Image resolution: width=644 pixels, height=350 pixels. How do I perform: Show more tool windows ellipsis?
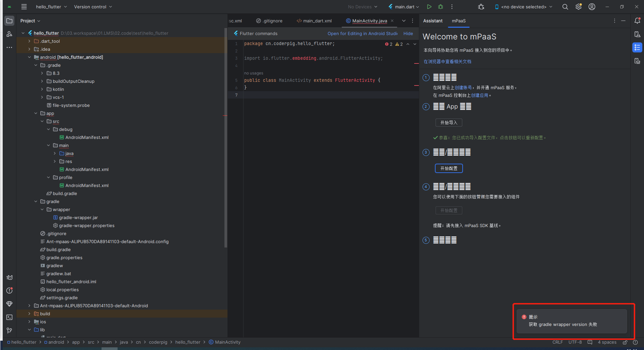(9, 47)
